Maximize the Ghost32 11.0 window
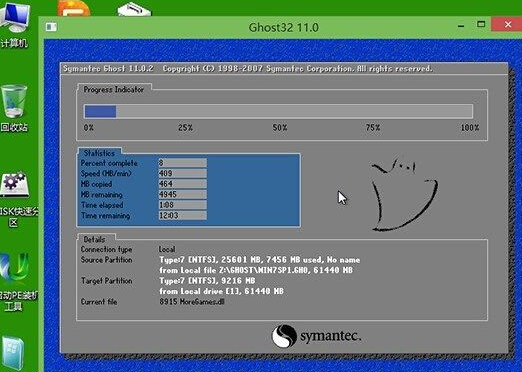Image resolution: width=522 pixels, height=372 pixels. click(481, 24)
